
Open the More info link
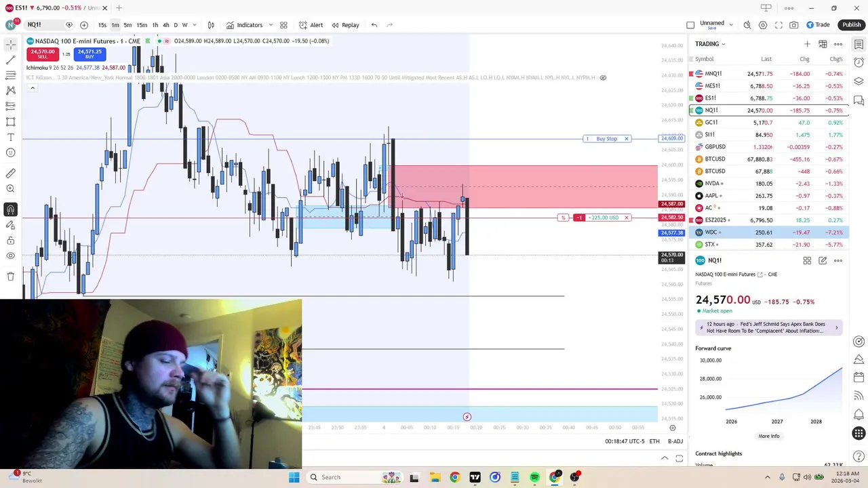[x=768, y=436]
